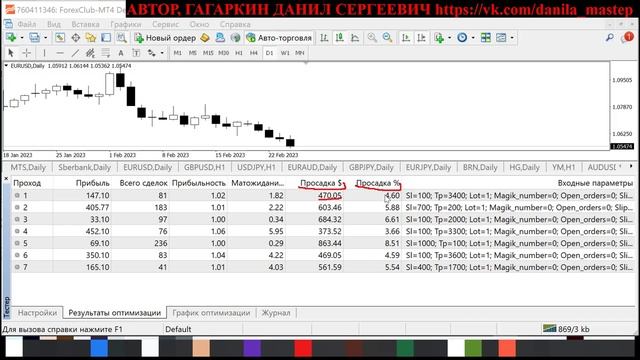The image size is (640, 360).
Task: Toggle the Авто-торговля button
Action: tap(280, 38)
